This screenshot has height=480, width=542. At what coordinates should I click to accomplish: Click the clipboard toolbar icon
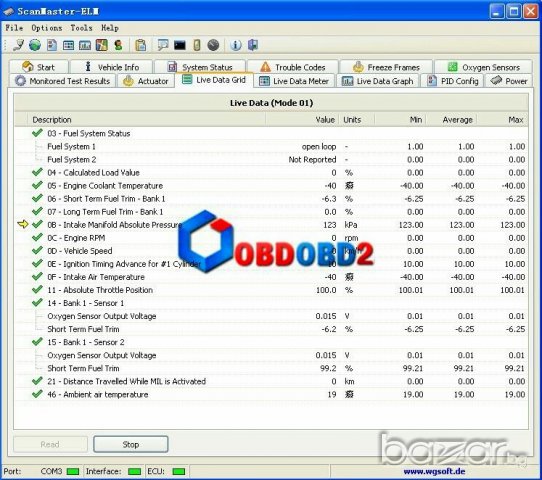141,45
